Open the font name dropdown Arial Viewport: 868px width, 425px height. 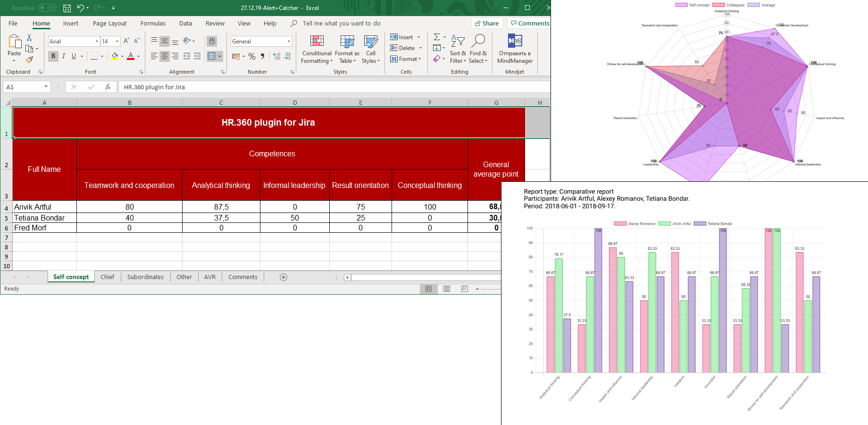pos(97,42)
